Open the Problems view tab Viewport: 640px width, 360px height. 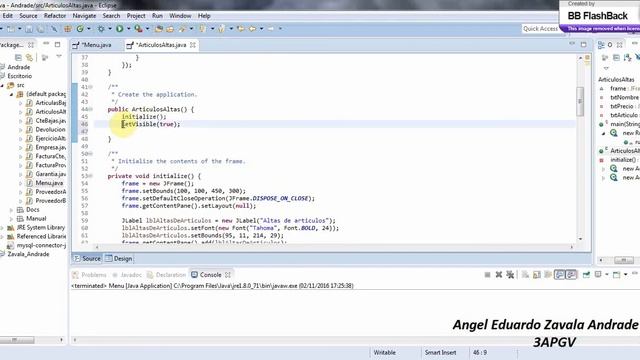pos(89,275)
